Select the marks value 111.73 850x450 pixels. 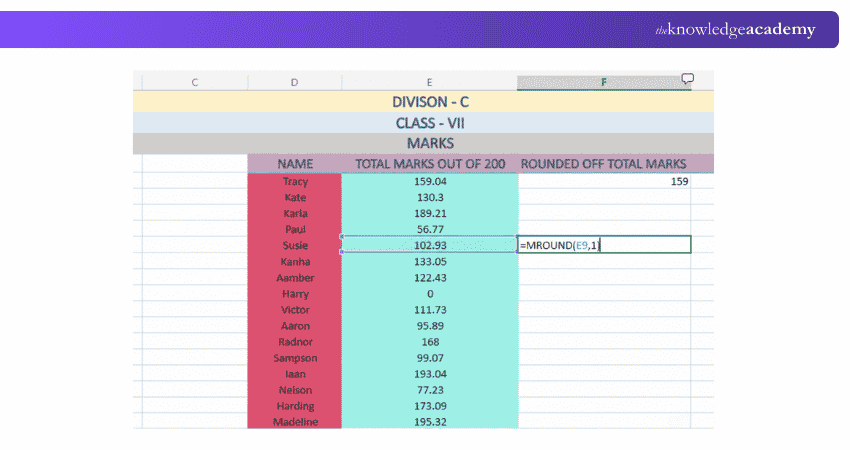coord(430,310)
